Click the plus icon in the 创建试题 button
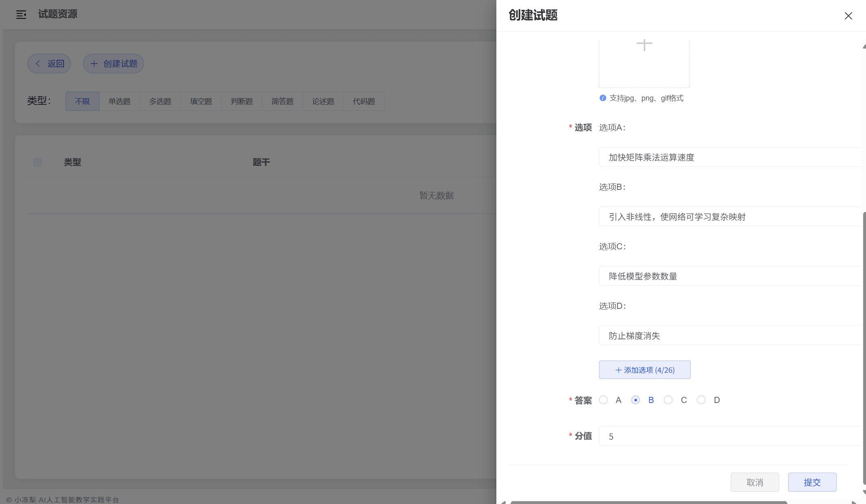Image resolution: width=866 pixels, height=504 pixels. [94, 64]
